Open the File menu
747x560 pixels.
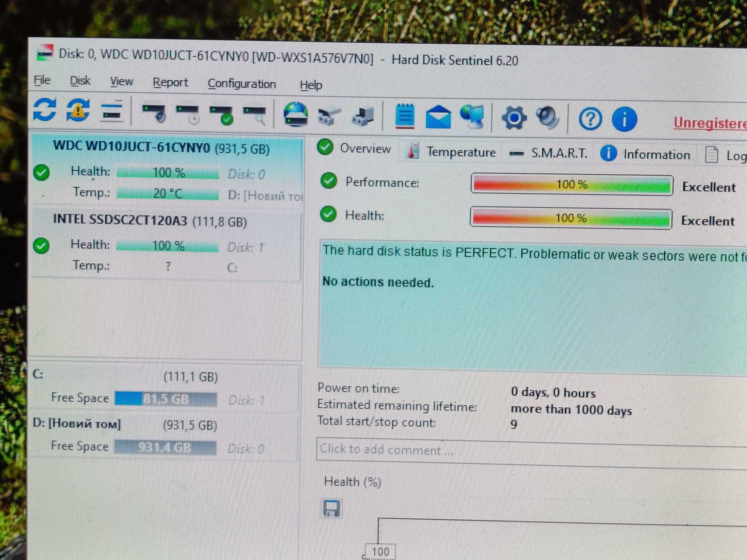pos(42,80)
